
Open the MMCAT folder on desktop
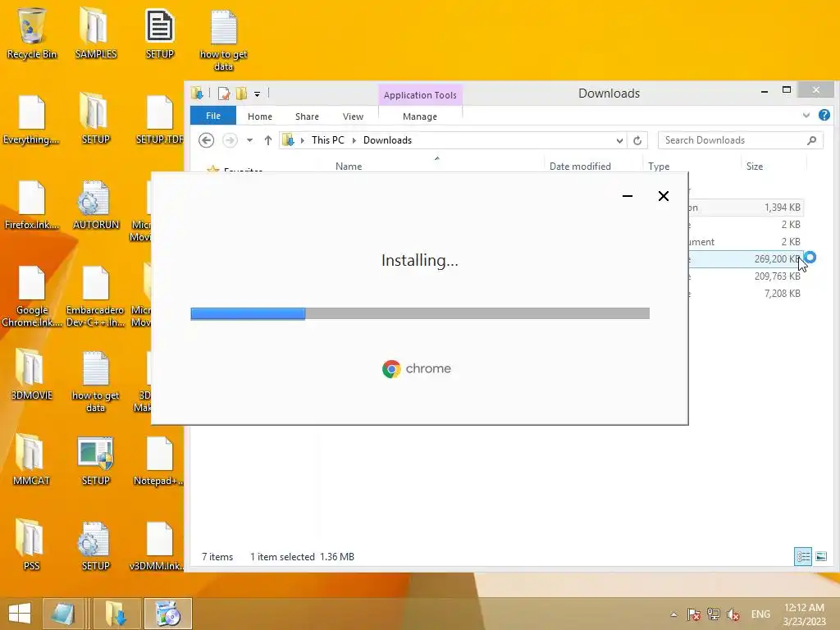coord(31,461)
